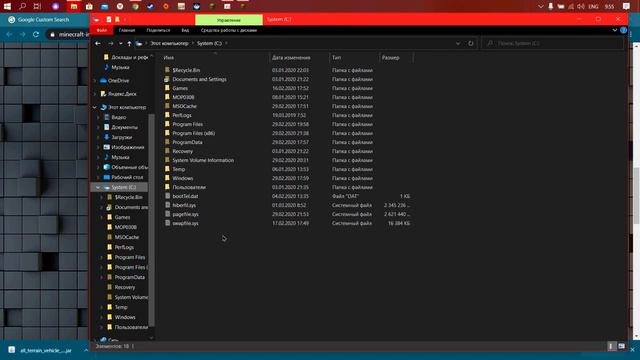Click Этот компьютер in the address breadcrumb
The width and height of the screenshot is (640, 360).
tap(169, 43)
